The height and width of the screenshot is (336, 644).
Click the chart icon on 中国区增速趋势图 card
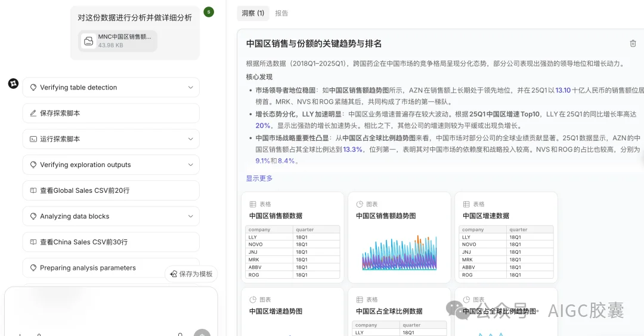pyautogui.click(x=253, y=300)
